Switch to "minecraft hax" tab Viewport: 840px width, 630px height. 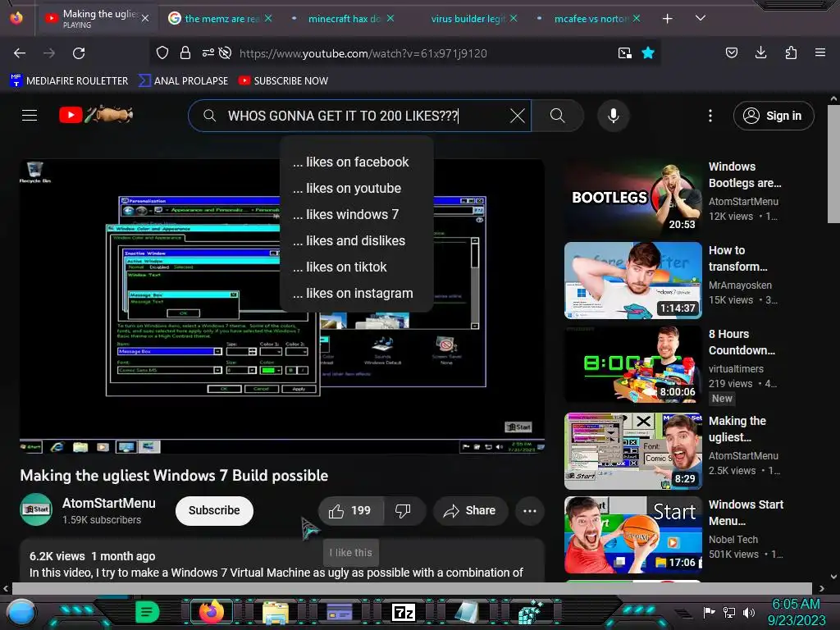343,18
